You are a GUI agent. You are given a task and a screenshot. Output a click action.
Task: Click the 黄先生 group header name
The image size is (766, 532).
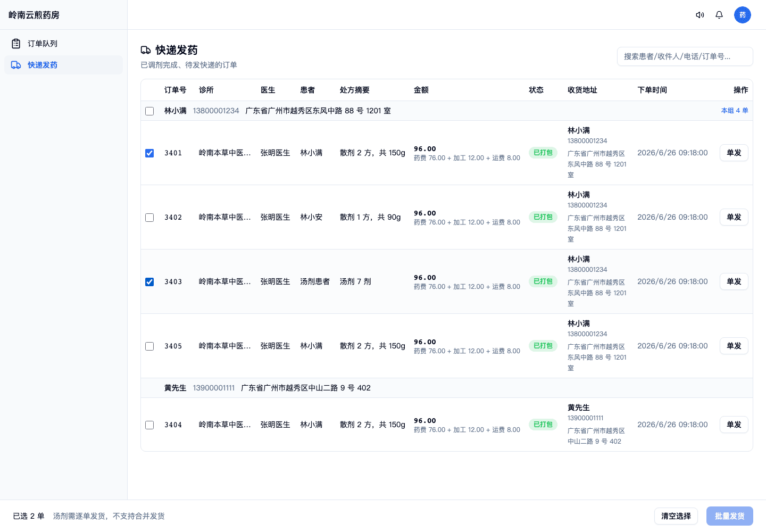[x=176, y=388]
